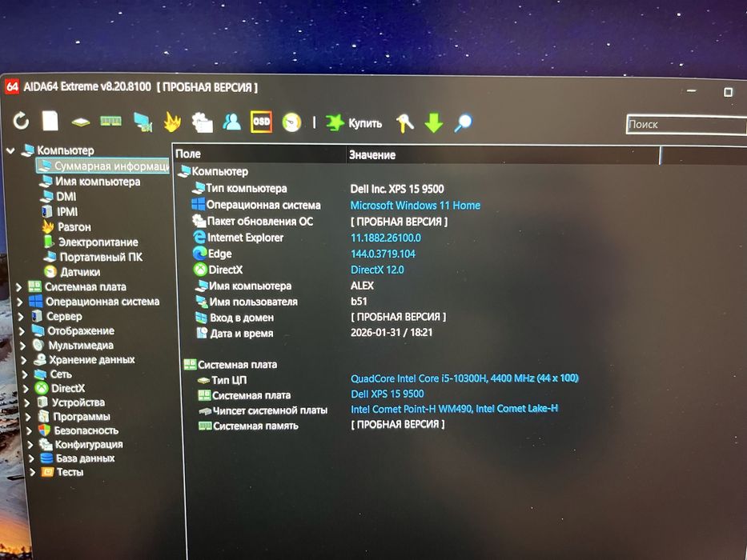Expand the Операционная система tree node
Viewport: 747px width, 560px height.
(x=19, y=302)
